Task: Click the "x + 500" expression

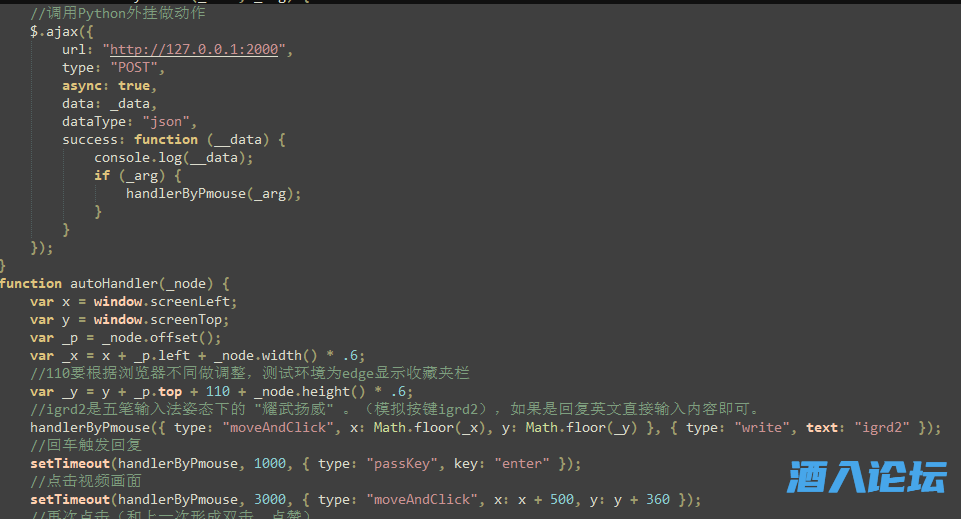Action: click(545, 500)
